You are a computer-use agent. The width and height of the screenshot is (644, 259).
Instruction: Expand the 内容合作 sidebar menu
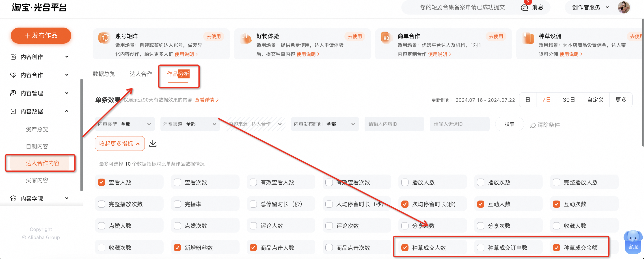[67, 75]
